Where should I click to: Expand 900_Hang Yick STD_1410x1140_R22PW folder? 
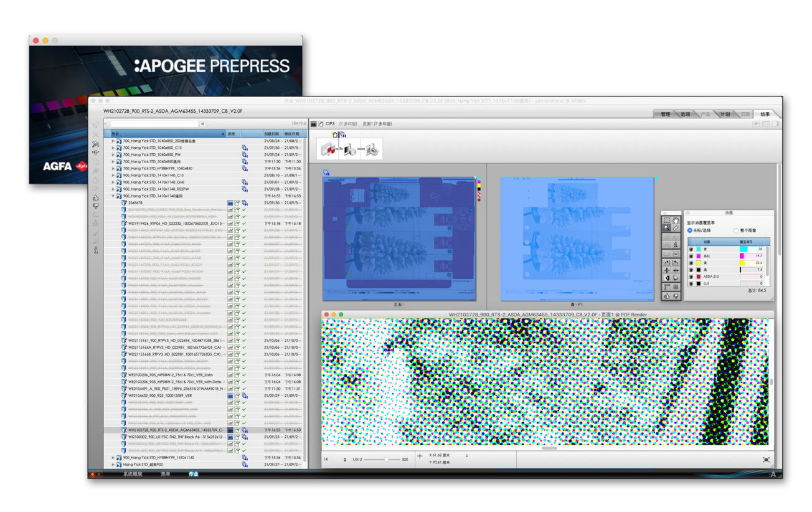pyautogui.click(x=113, y=189)
